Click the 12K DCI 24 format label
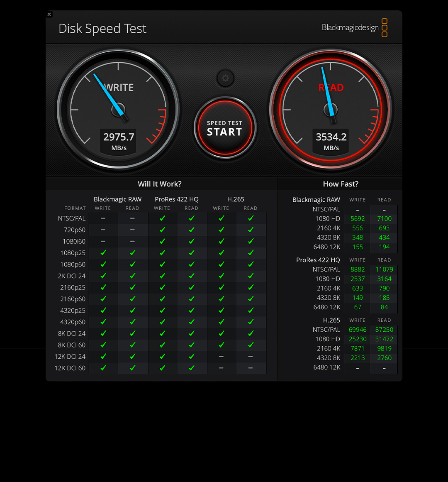 (70, 357)
